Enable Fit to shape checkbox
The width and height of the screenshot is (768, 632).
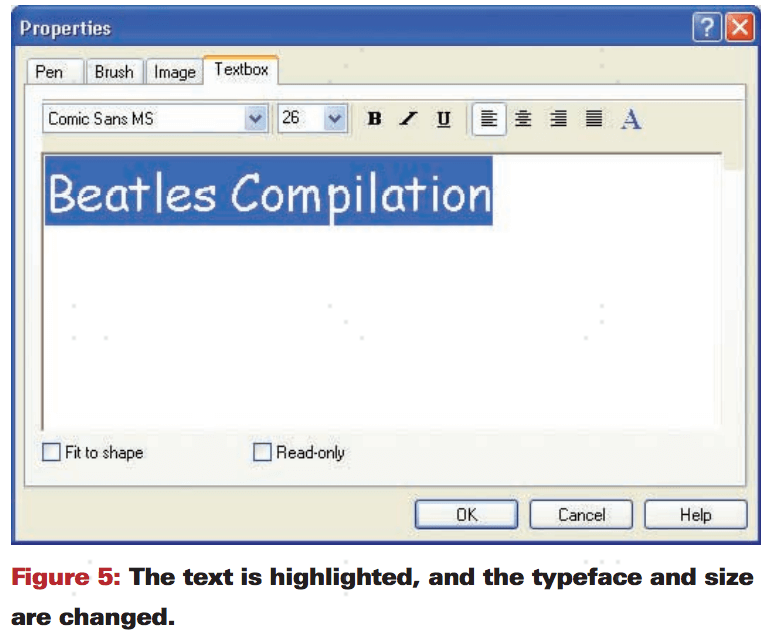(x=51, y=452)
